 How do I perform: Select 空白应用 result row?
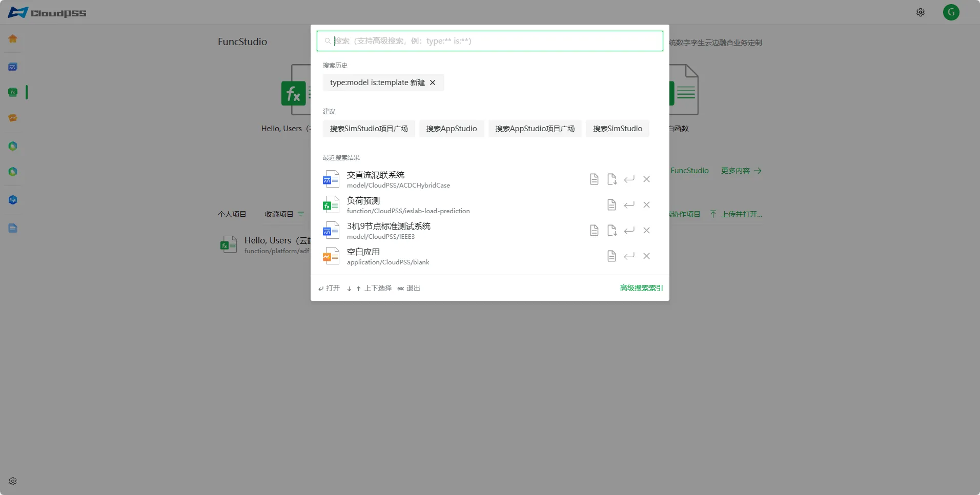point(490,256)
